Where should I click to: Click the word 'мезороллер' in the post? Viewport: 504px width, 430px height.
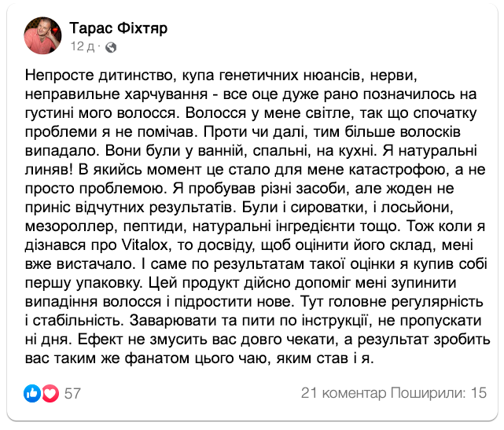coord(62,226)
